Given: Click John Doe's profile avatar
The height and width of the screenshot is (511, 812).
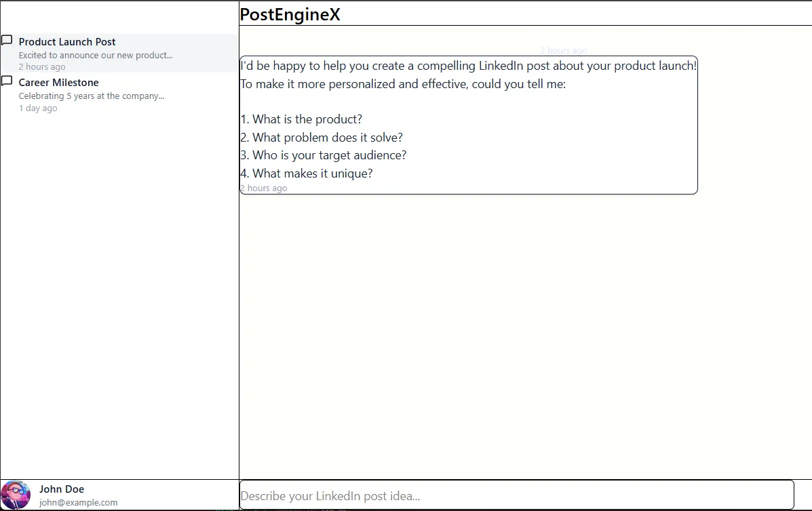Looking at the screenshot, I should coord(16,495).
